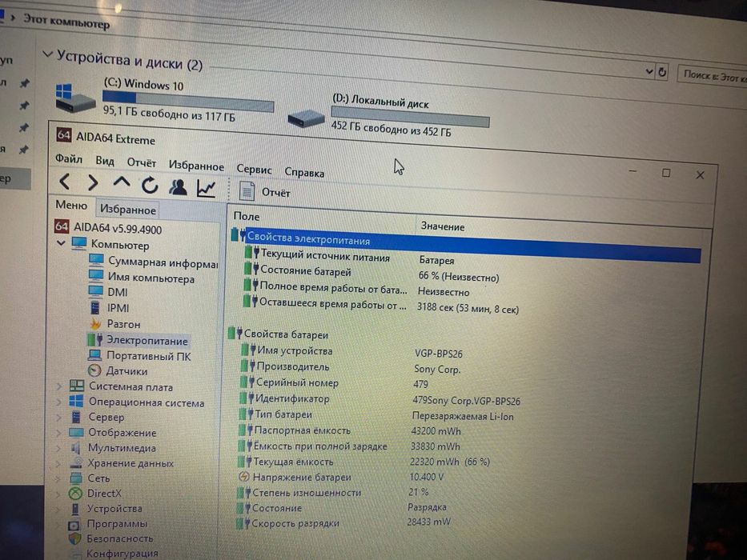This screenshot has height=560, width=747.
Task: Refresh the AIDA64 page
Action: tap(150, 185)
